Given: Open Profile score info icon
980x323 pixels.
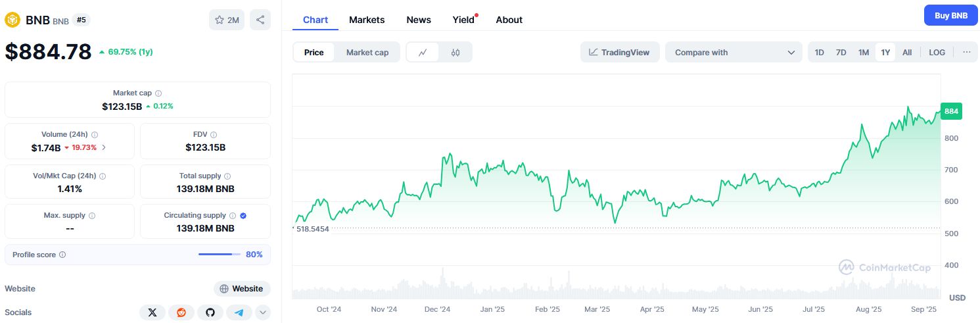Looking at the screenshot, I should point(62,255).
